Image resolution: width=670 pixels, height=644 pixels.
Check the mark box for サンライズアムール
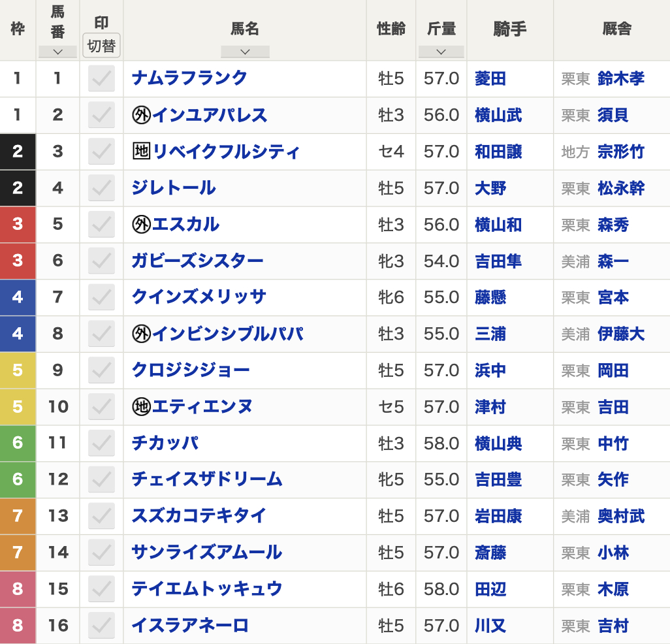coord(102,553)
